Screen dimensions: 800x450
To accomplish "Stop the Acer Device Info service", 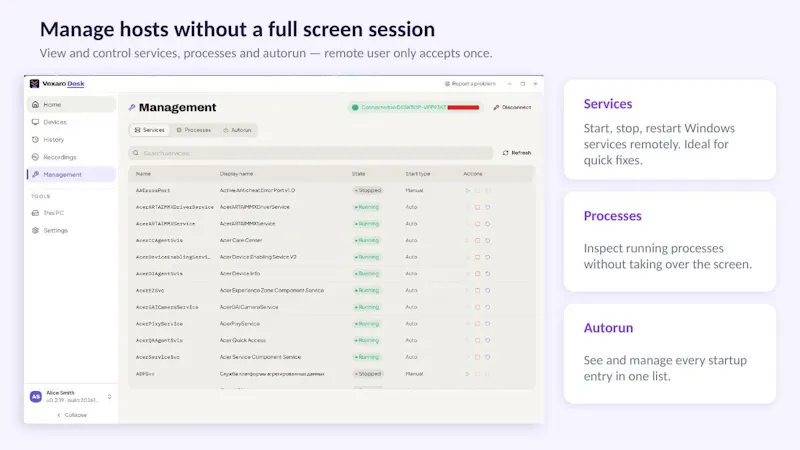I will (x=478, y=273).
